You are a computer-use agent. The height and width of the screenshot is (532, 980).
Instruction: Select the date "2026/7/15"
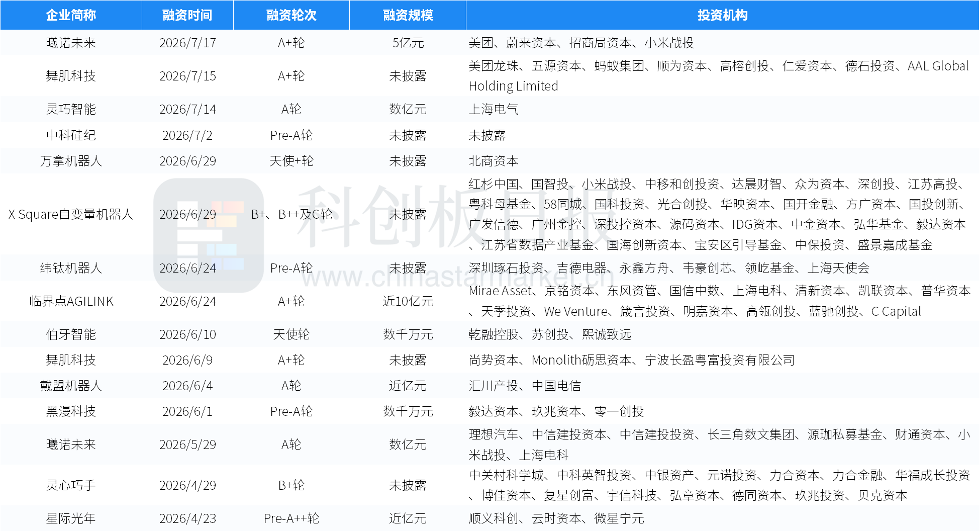(x=187, y=76)
